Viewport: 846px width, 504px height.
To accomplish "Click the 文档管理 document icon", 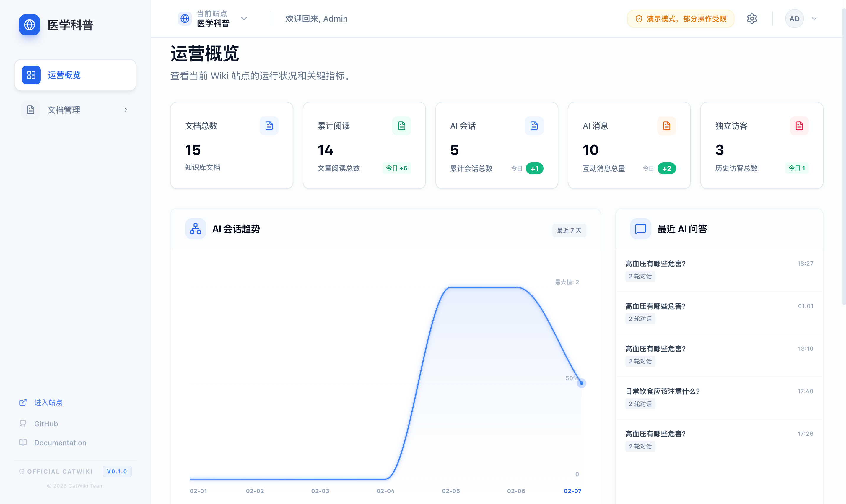I will tap(31, 110).
